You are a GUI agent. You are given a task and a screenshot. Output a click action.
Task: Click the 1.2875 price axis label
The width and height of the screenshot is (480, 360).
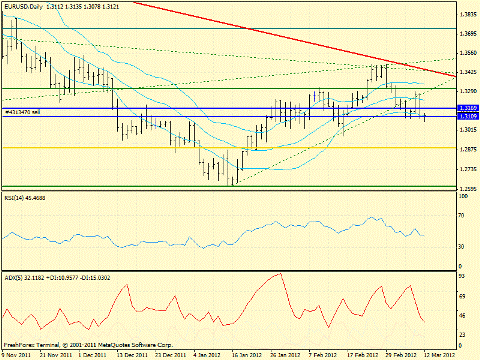pyautogui.click(x=468, y=150)
